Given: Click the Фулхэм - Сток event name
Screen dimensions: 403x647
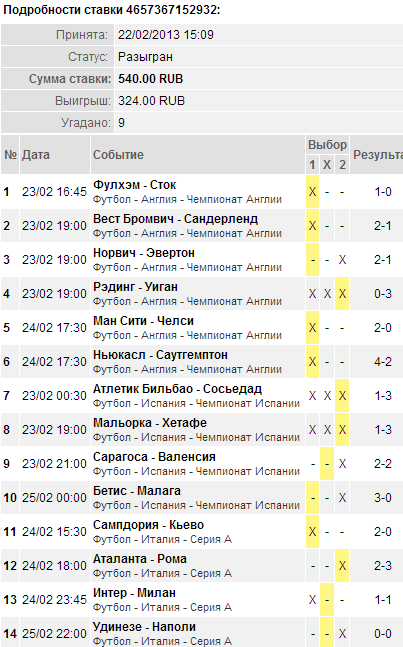Looking at the screenshot, I should click(x=134, y=185).
